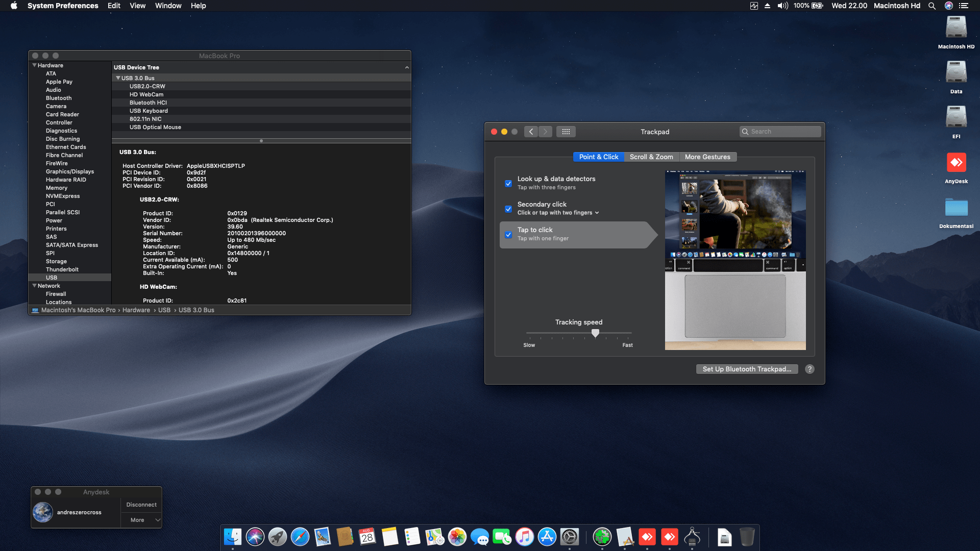
Task: Open Maps from the dock
Action: click(x=435, y=537)
